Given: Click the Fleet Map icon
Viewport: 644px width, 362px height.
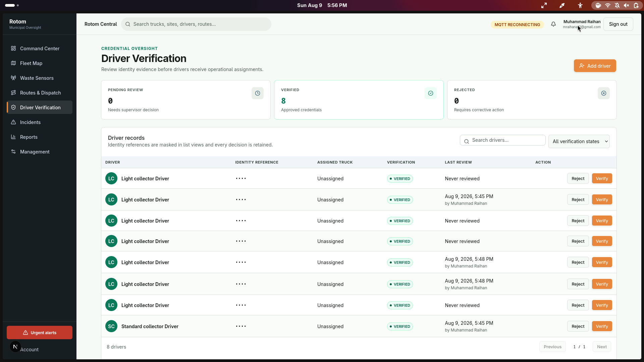Looking at the screenshot, I should (x=13, y=63).
